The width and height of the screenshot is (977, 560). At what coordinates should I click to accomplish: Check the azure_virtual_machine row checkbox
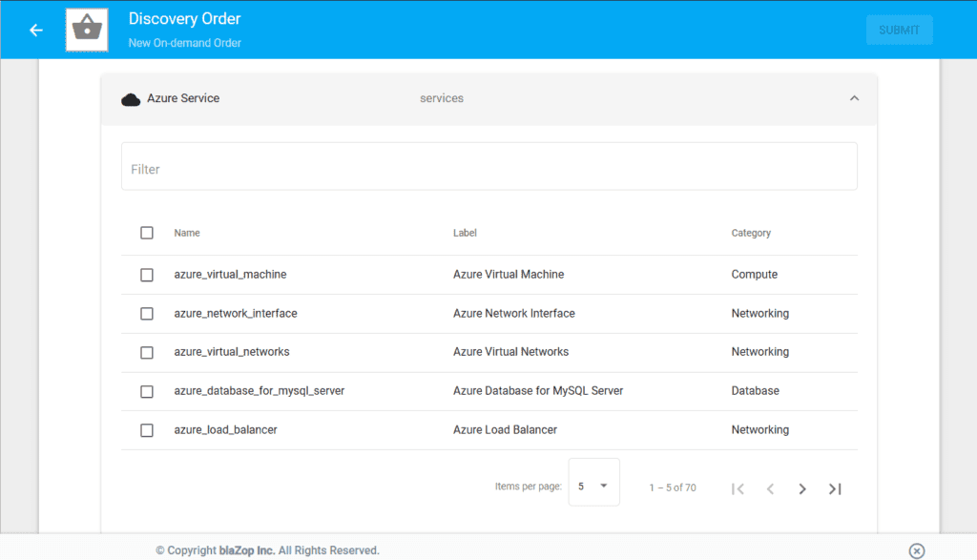coord(146,275)
